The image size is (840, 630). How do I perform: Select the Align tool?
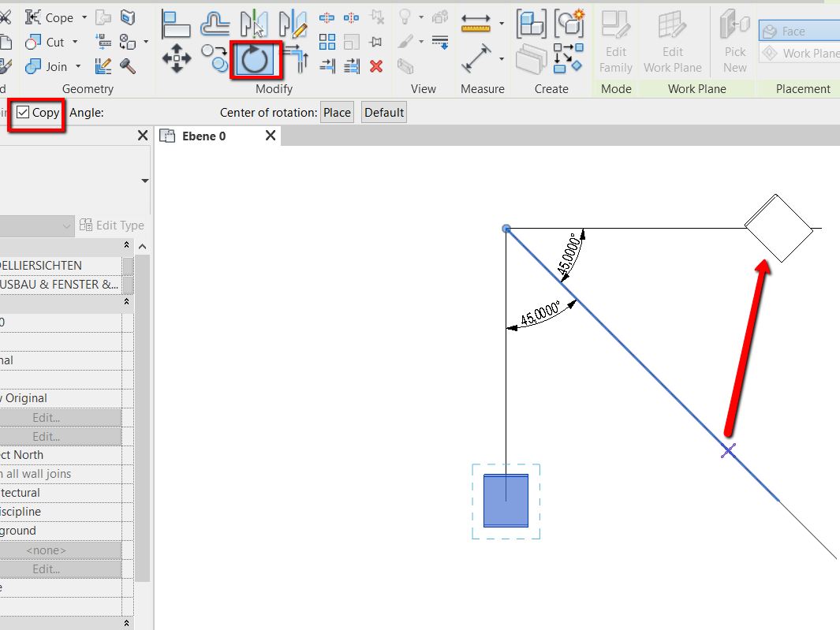click(x=177, y=22)
